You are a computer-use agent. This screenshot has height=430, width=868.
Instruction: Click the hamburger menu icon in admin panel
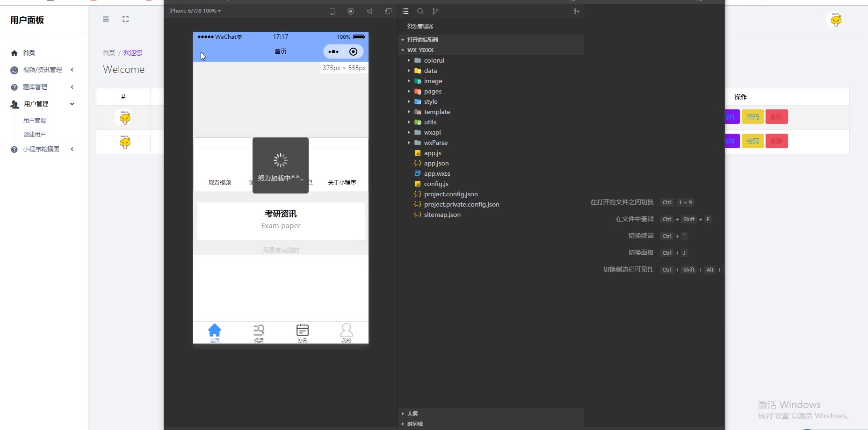(106, 19)
